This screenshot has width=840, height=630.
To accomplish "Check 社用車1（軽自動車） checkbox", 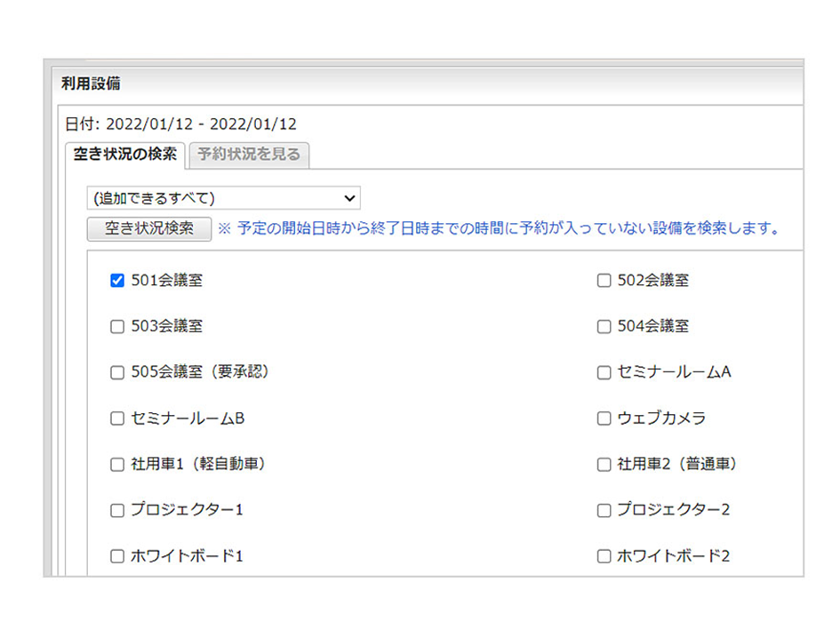I will tap(116, 464).
